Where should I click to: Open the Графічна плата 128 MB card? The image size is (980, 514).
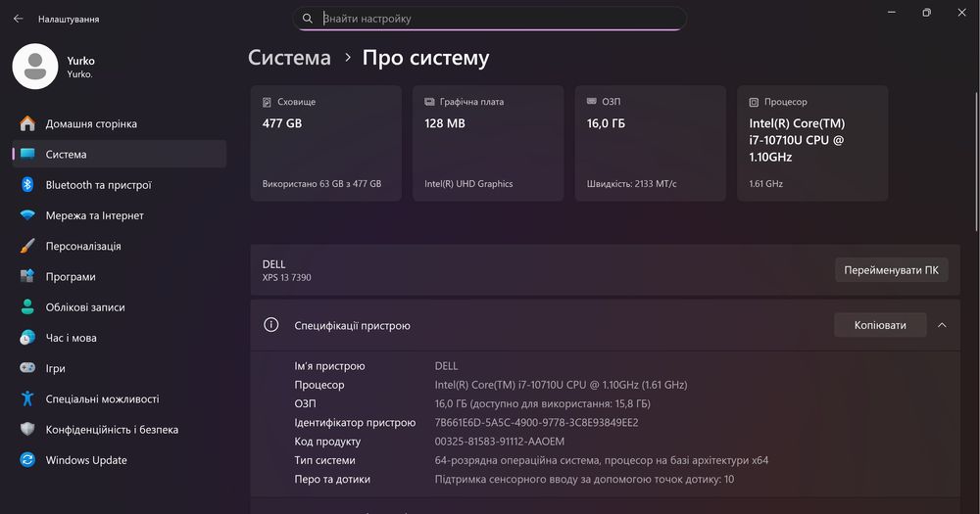[x=488, y=143]
